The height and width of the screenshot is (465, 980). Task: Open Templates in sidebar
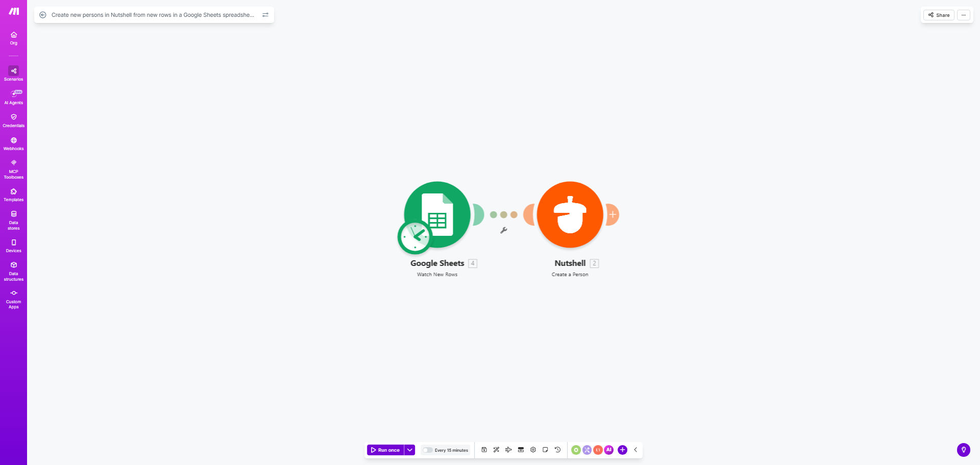14,195
